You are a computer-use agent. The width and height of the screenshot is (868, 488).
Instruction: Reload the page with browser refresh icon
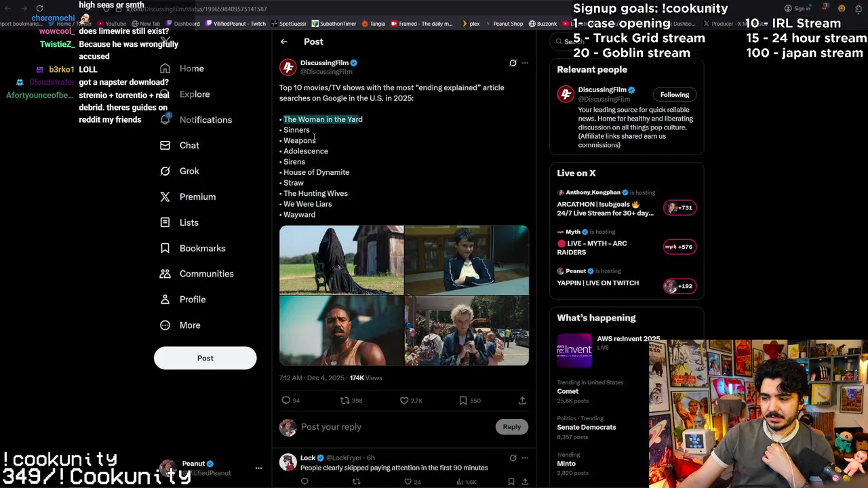[40, 8]
